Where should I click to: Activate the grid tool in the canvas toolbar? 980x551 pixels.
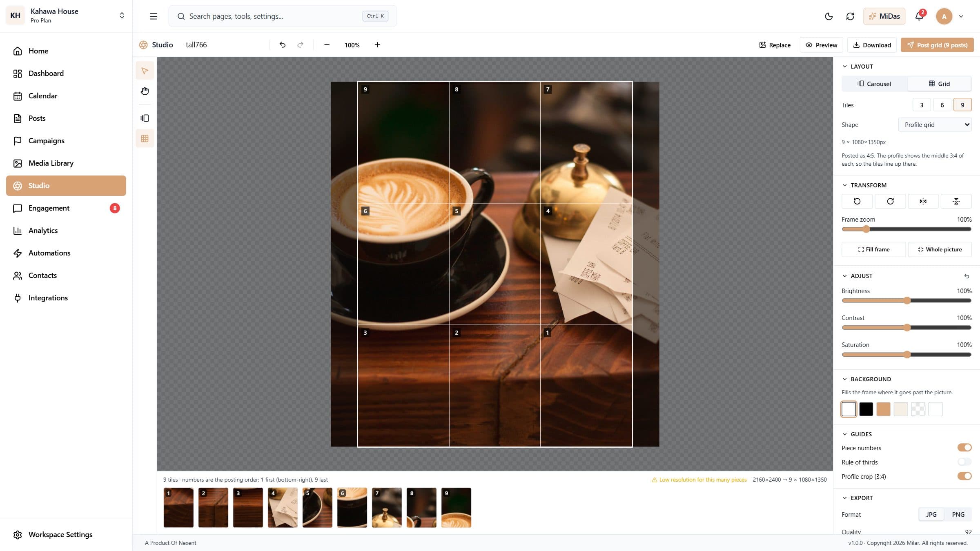tap(145, 138)
